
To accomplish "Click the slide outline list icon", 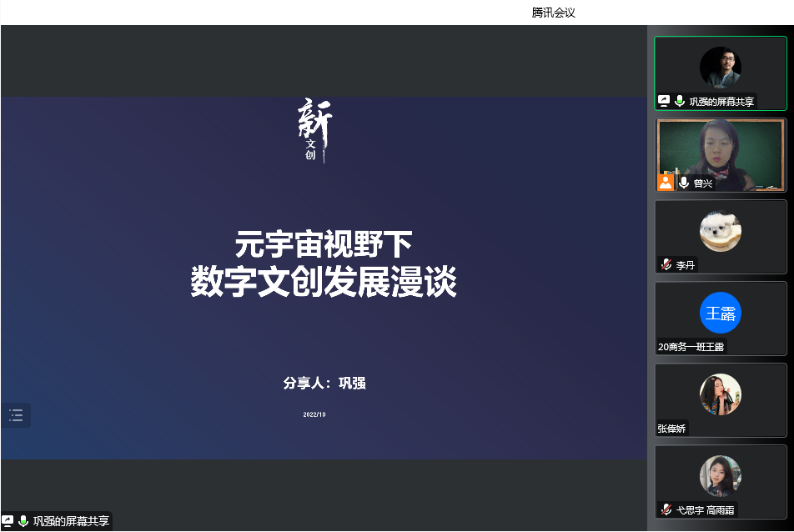I will coord(16,415).
